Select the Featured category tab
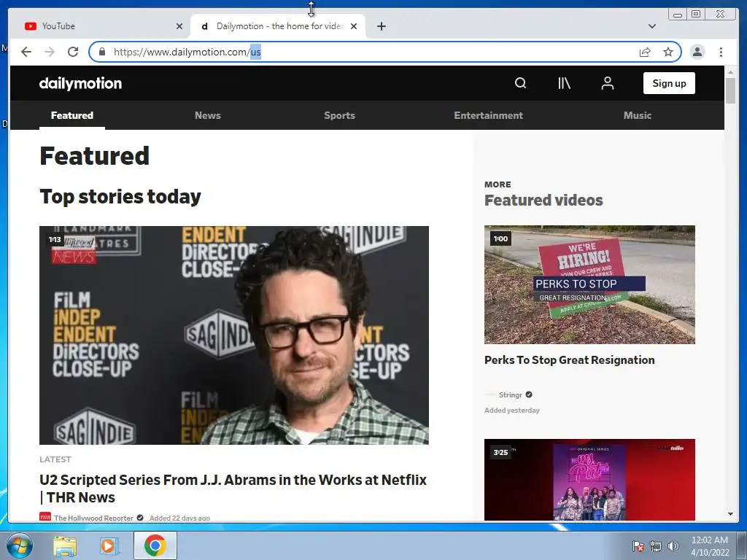 point(72,115)
